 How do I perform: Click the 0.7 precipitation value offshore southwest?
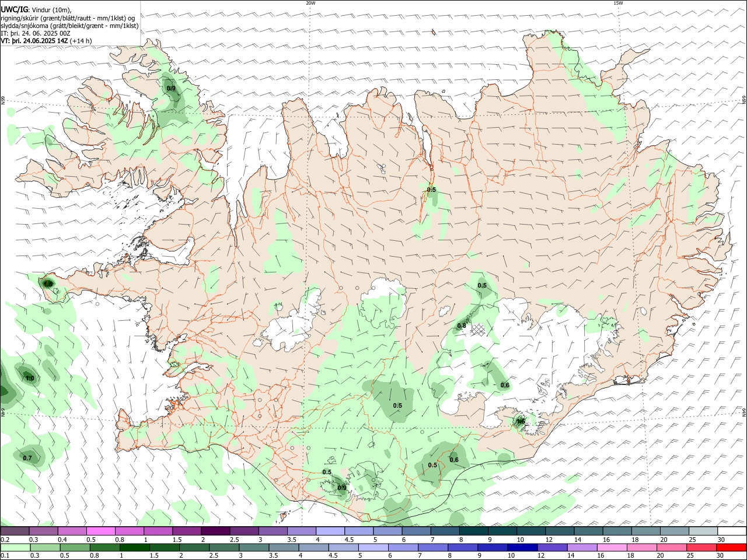[x=27, y=458]
